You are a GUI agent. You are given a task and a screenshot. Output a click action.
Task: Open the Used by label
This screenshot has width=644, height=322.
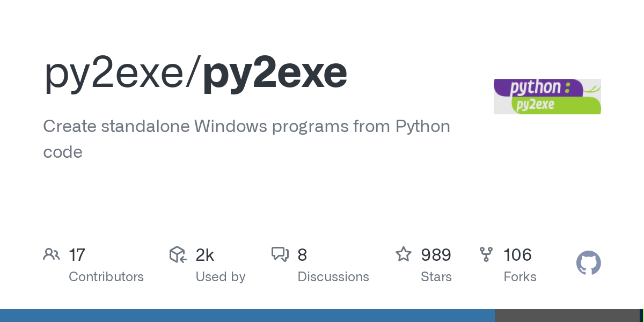coord(220,277)
